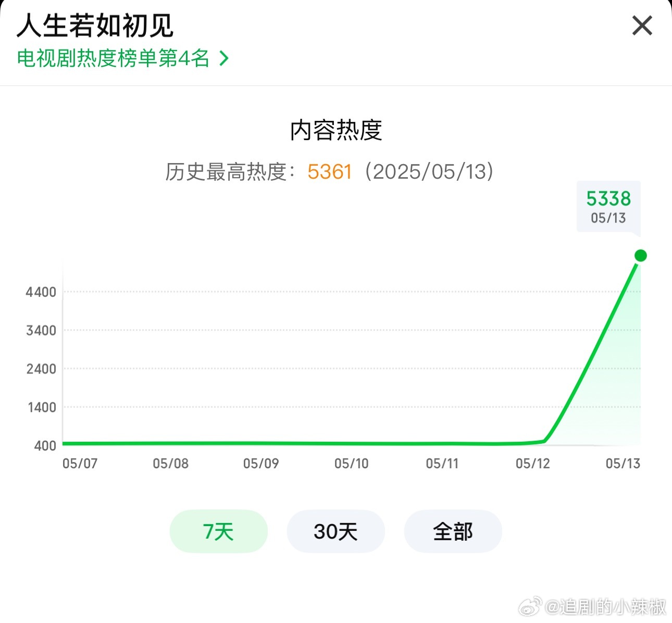Tap the 05/12 axis label

pos(533,464)
